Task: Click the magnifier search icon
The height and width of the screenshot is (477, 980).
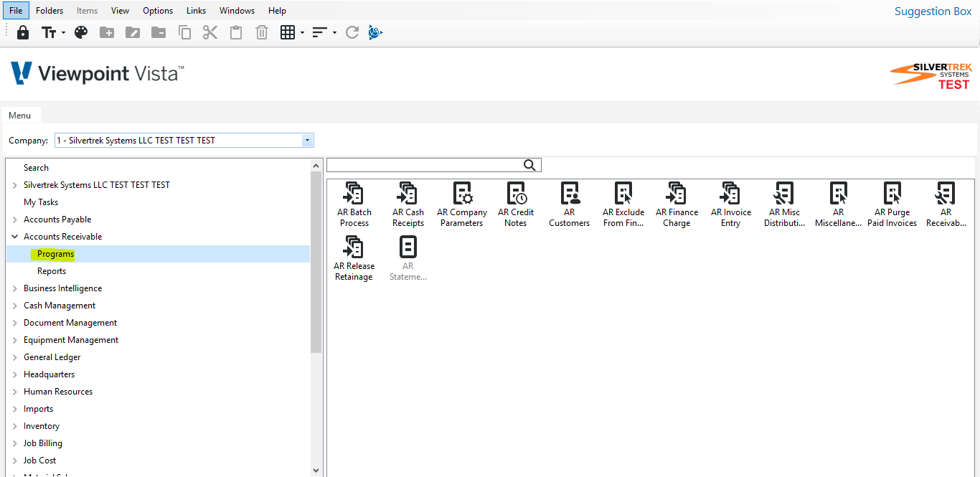Action: click(x=529, y=165)
